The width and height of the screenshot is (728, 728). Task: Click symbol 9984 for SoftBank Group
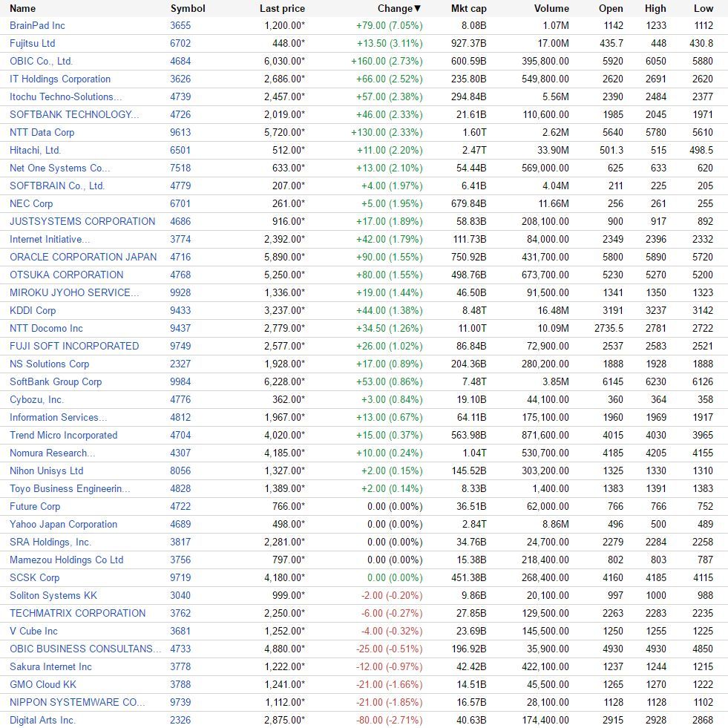click(x=180, y=381)
